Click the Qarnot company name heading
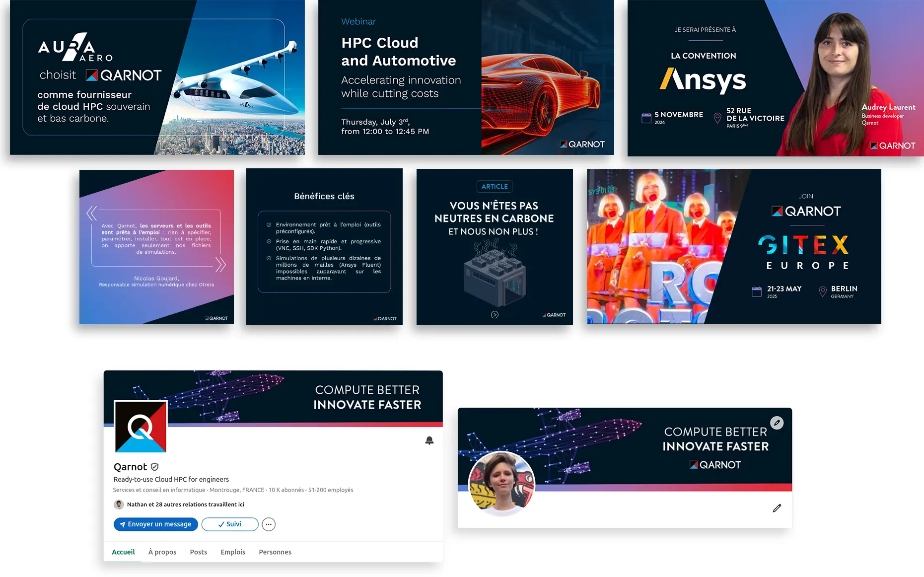 tap(130, 467)
